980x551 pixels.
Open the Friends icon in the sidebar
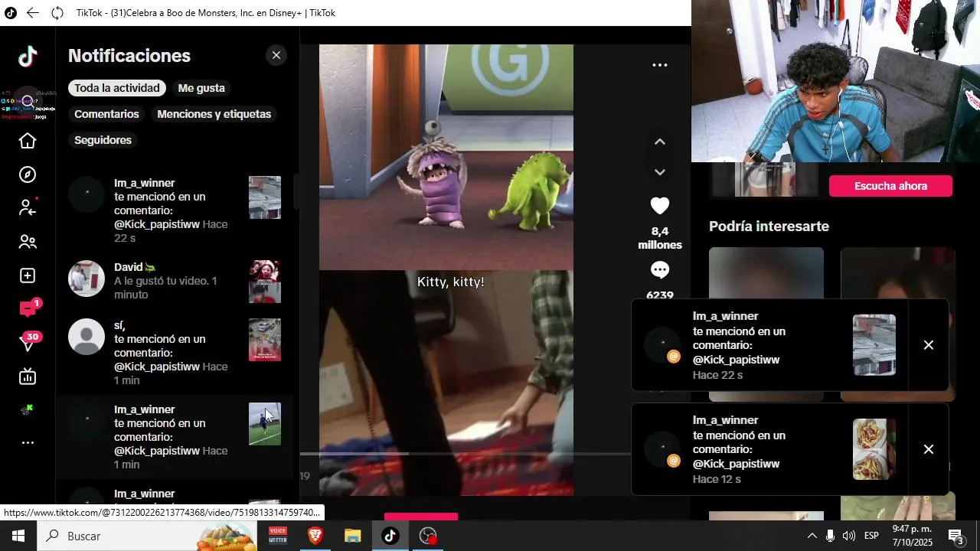[x=28, y=242]
